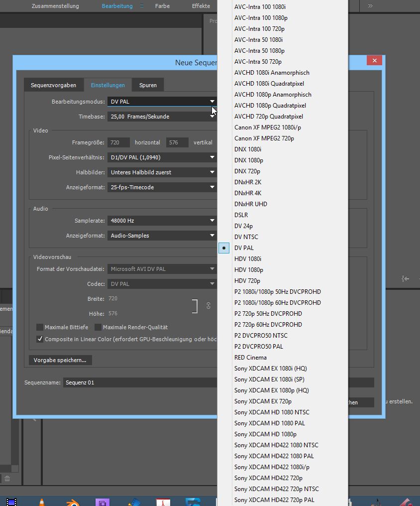The image size is (420, 506).
Task: Open Format der Vorschaudatei dropdown
Action: tap(162, 269)
